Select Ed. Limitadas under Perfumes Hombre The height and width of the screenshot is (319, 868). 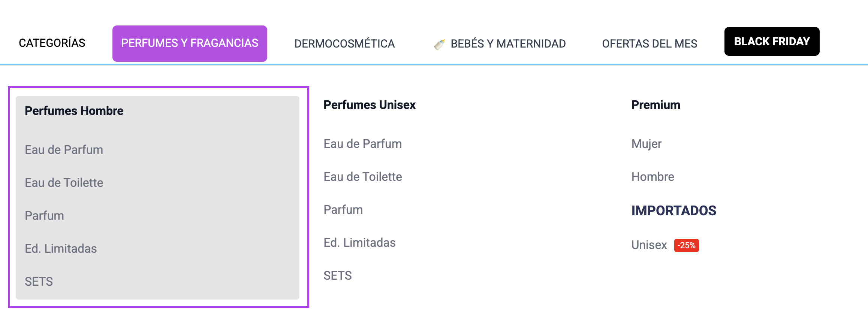(x=61, y=249)
